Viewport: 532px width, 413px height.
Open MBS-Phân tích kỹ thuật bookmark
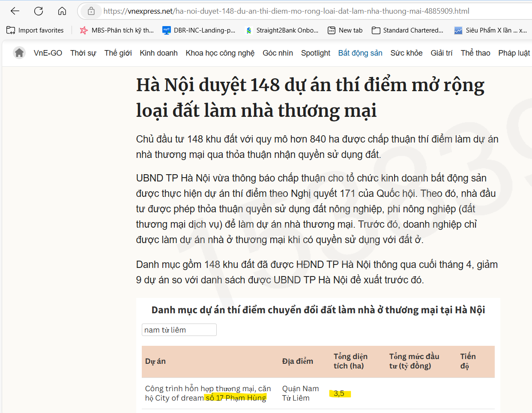click(117, 30)
